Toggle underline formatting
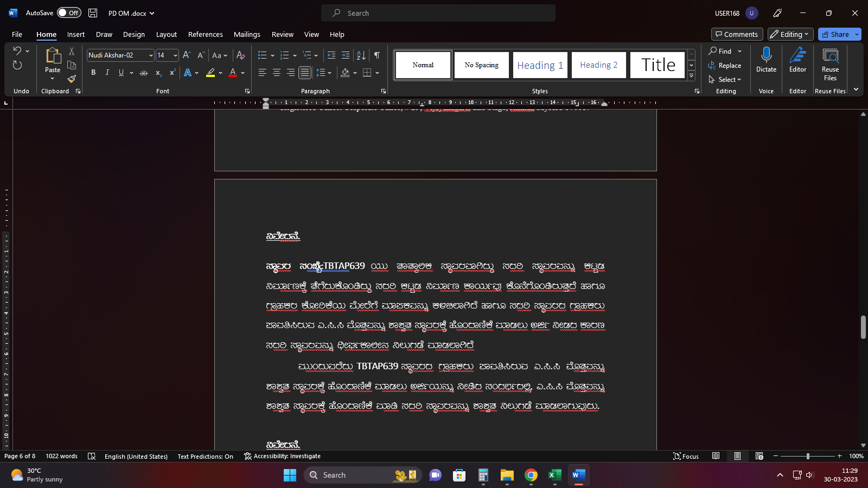Screen dimensions: 868x488 click(121, 73)
